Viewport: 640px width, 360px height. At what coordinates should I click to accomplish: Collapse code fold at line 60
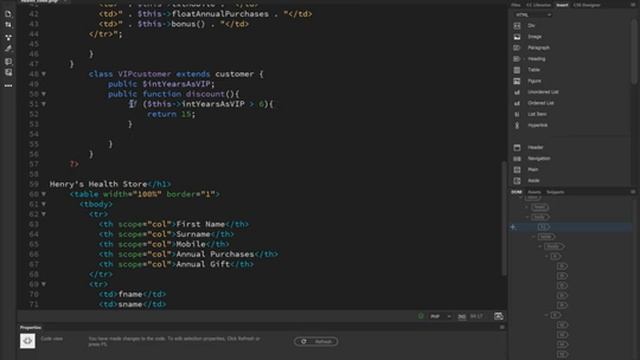coord(44,194)
